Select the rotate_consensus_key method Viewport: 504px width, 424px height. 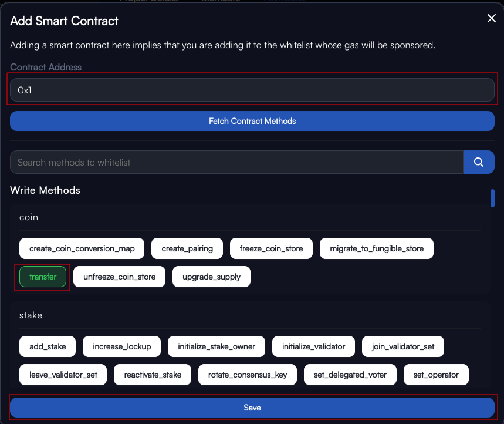click(248, 375)
